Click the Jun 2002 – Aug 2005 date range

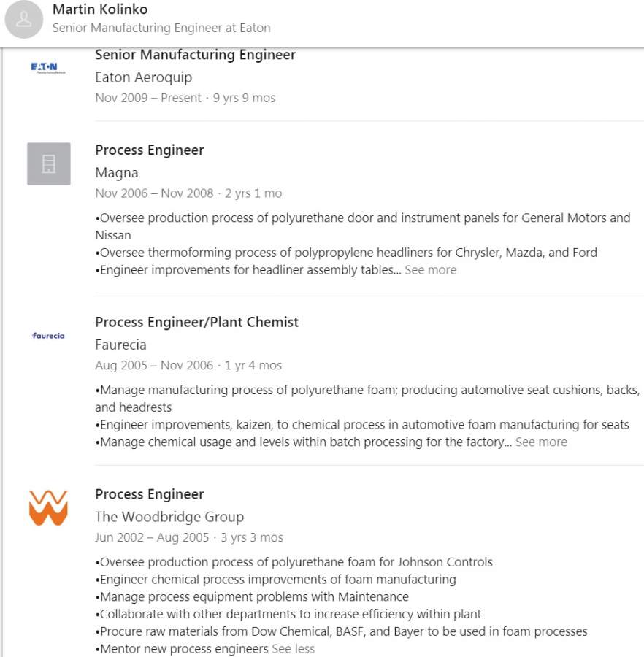click(x=152, y=537)
